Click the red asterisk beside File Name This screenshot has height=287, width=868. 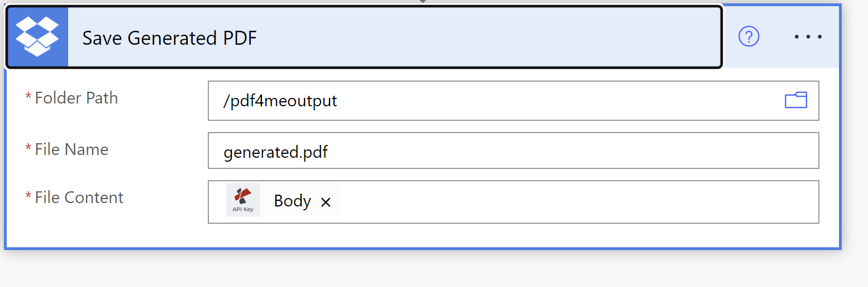(28, 149)
